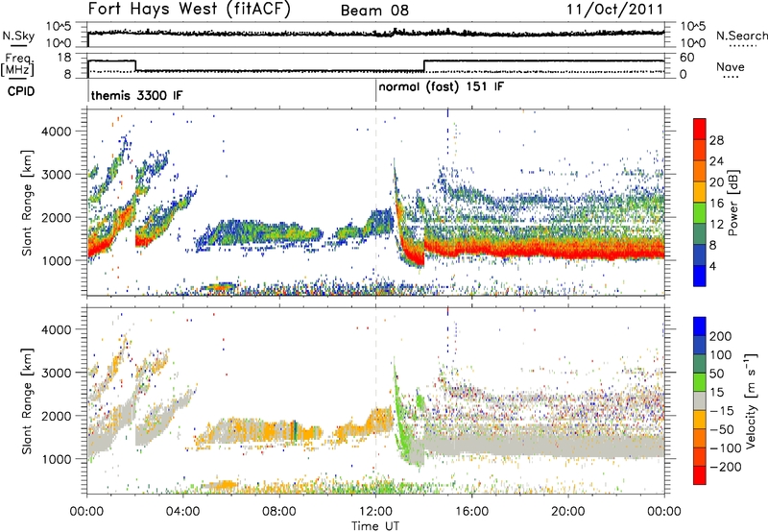Click the 60 tick on Nave axis
Screen dimensions: 768x532
tap(686, 58)
